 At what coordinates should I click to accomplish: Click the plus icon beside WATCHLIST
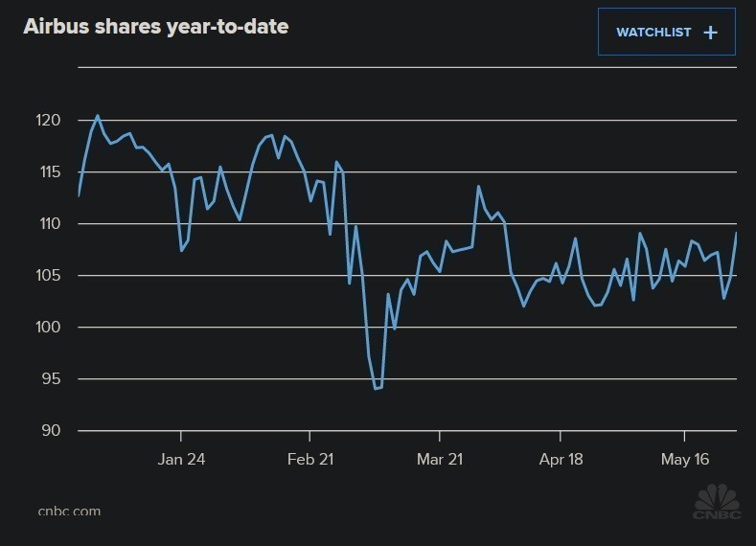coord(710,33)
